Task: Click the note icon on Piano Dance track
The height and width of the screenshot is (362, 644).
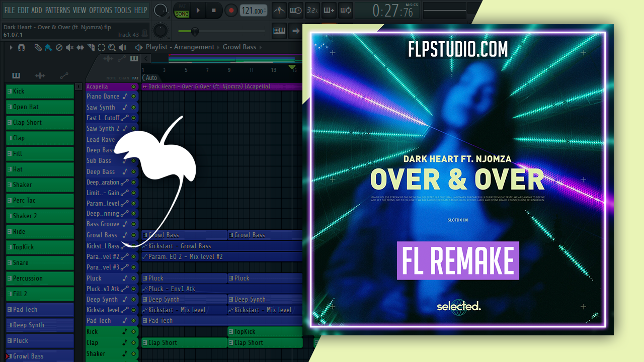Action: [125, 97]
